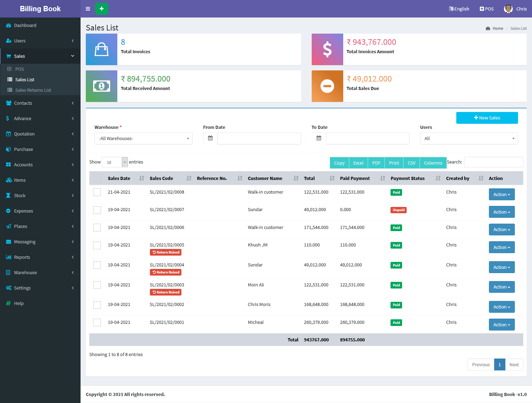Check the select-all checkbox in table header
This screenshot has width=532, height=403.
[97, 178]
